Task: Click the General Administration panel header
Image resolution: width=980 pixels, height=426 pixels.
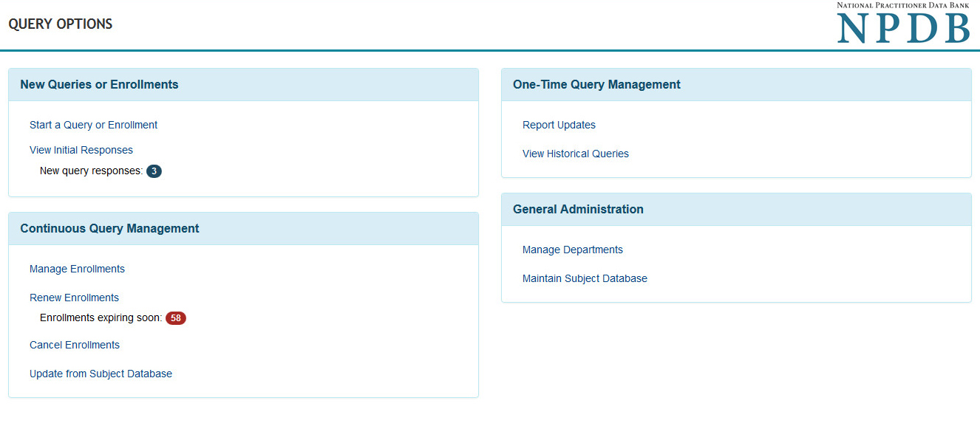Action: pos(578,209)
